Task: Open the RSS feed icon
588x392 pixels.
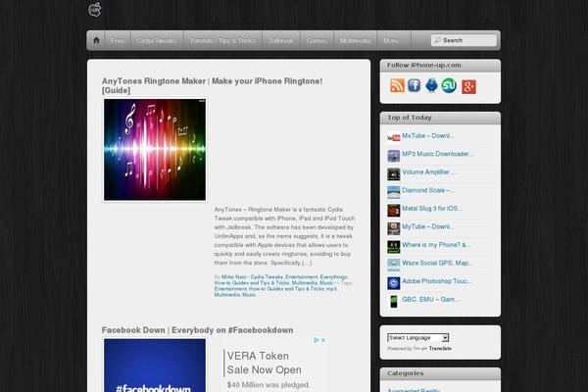Action: coord(397,85)
